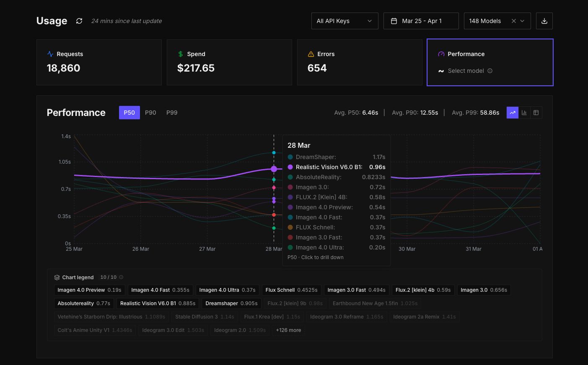
Task: Open the Errors summary card
Action: 359,62
